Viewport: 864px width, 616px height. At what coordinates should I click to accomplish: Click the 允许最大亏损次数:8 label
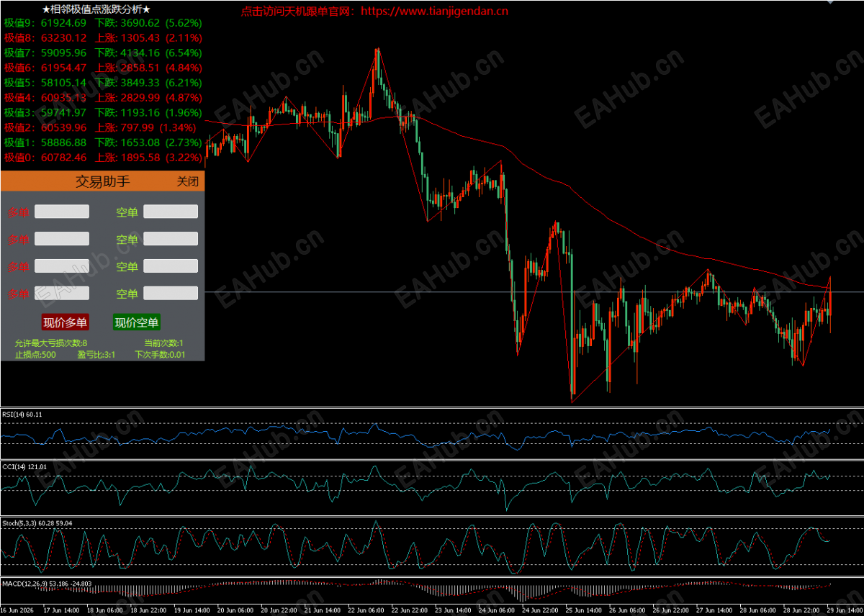click(50, 343)
